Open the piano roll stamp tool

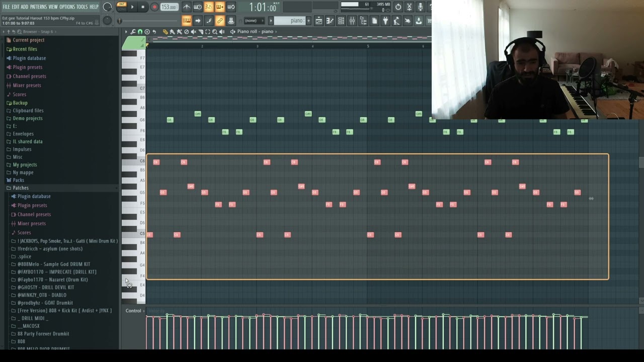[x=147, y=32]
